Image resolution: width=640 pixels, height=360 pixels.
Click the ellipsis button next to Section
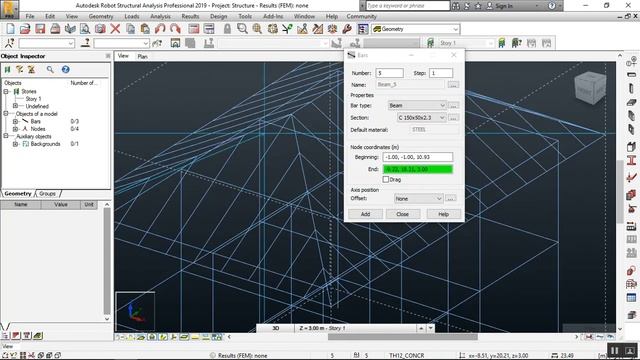[x=453, y=118]
